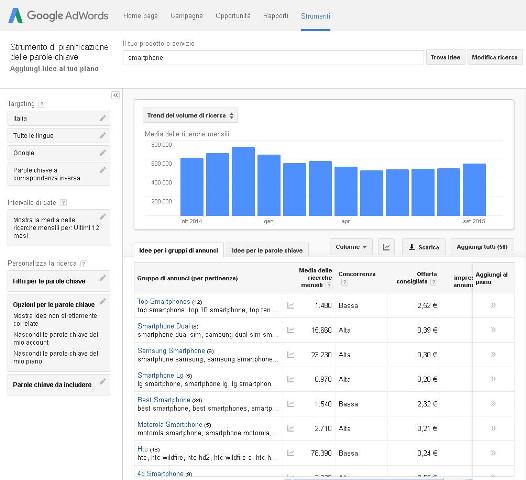Click the Scarica download button
The image size is (526, 480).
pyautogui.click(x=424, y=247)
